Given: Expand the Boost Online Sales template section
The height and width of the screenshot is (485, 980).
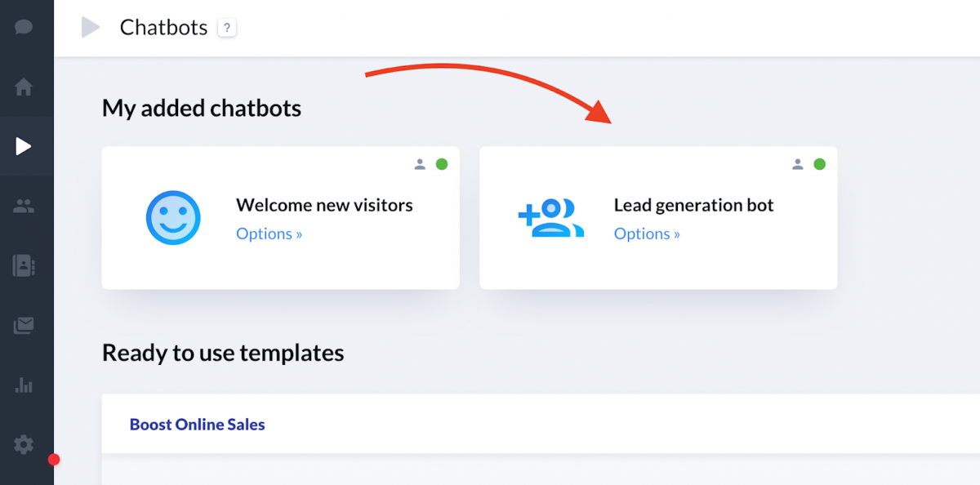Looking at the screenshot, I should (x=541, y=424).
